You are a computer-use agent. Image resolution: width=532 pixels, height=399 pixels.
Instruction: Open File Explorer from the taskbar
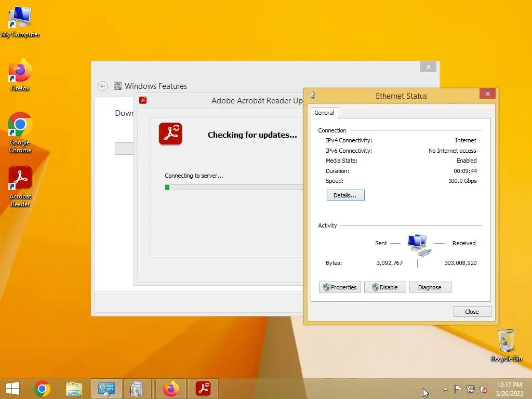point(74,389)
